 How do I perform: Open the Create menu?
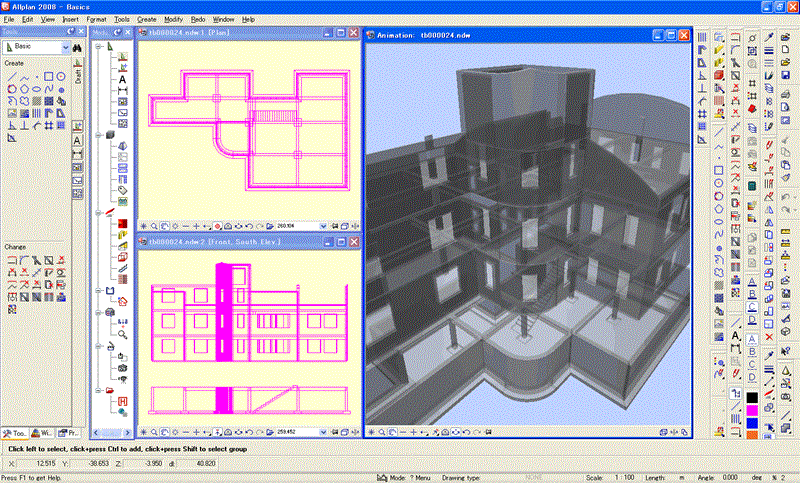coord(146,19)
